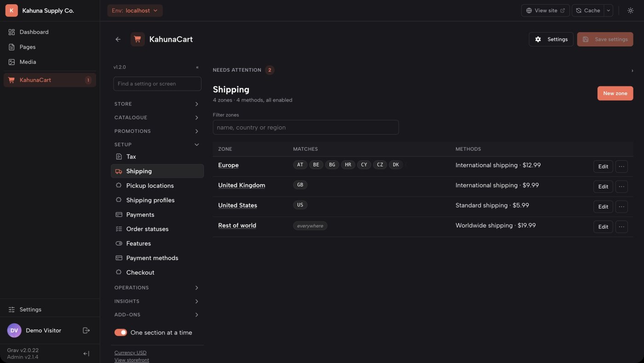This screenshot has height=363, width=644.
Task: Click the New zone button
Action: tap(615, 93)
